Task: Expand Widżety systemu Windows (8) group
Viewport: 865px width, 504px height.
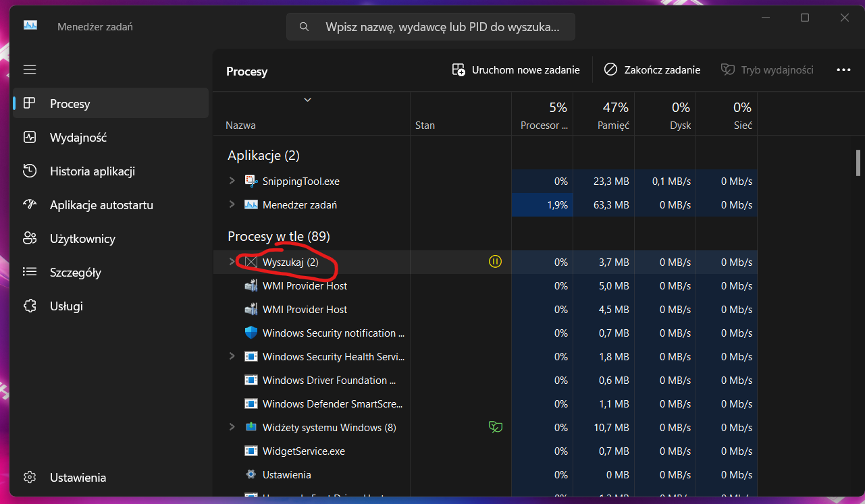Action: tap(232, 427)
